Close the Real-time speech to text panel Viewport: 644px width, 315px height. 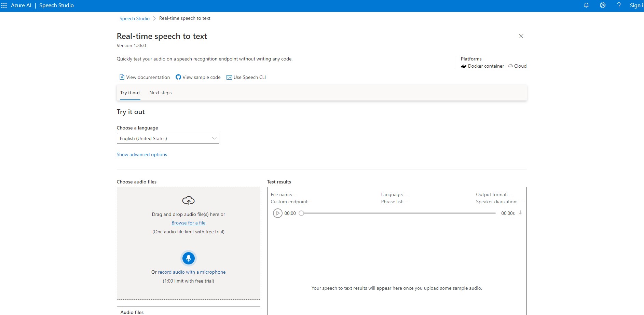click(x=521, y=36)
